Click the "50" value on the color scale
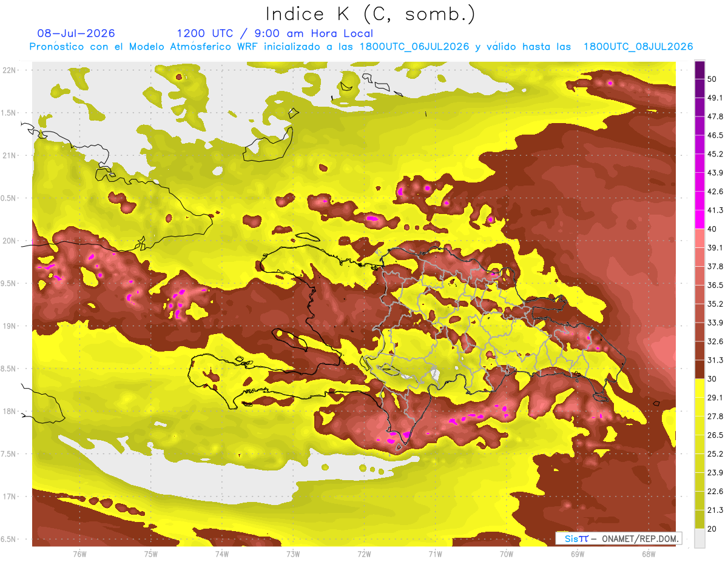The width and height of the screenshot is (728, 562). tap(712, 79)
